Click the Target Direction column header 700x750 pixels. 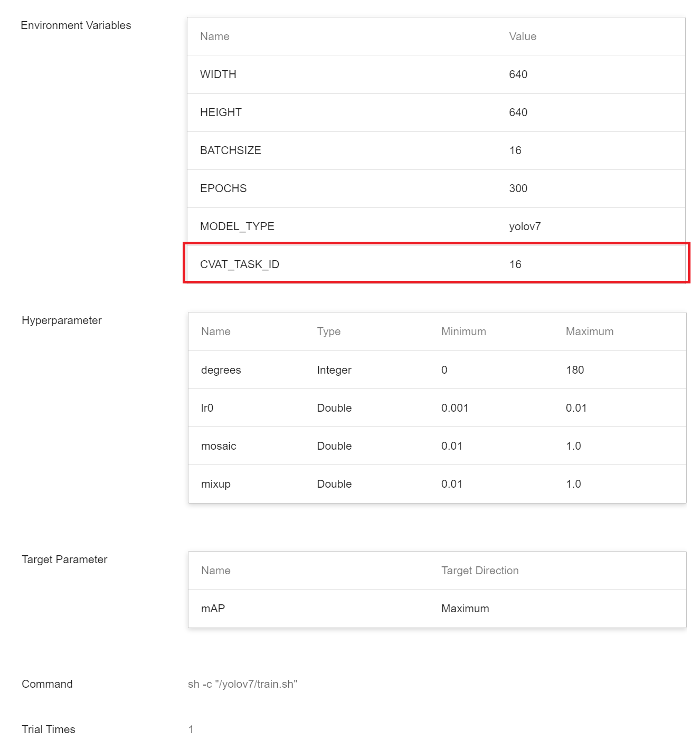(x=480, y=571)
